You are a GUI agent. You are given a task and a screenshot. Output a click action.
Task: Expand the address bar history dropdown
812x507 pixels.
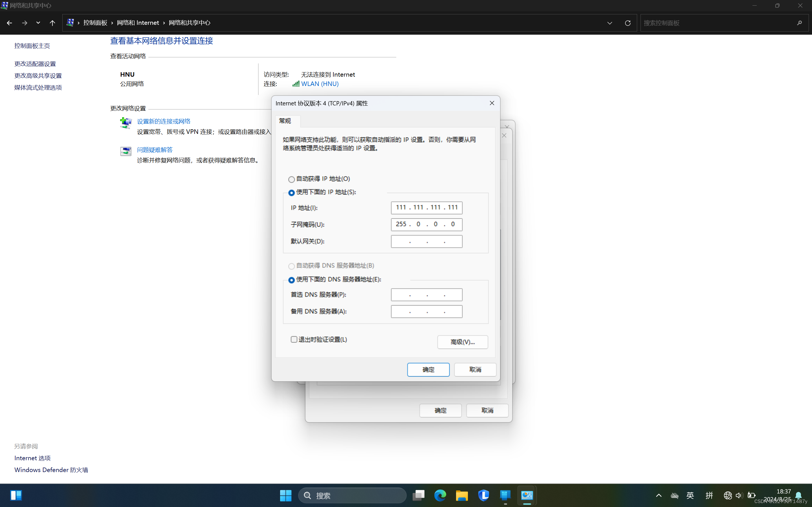[609, 23]
